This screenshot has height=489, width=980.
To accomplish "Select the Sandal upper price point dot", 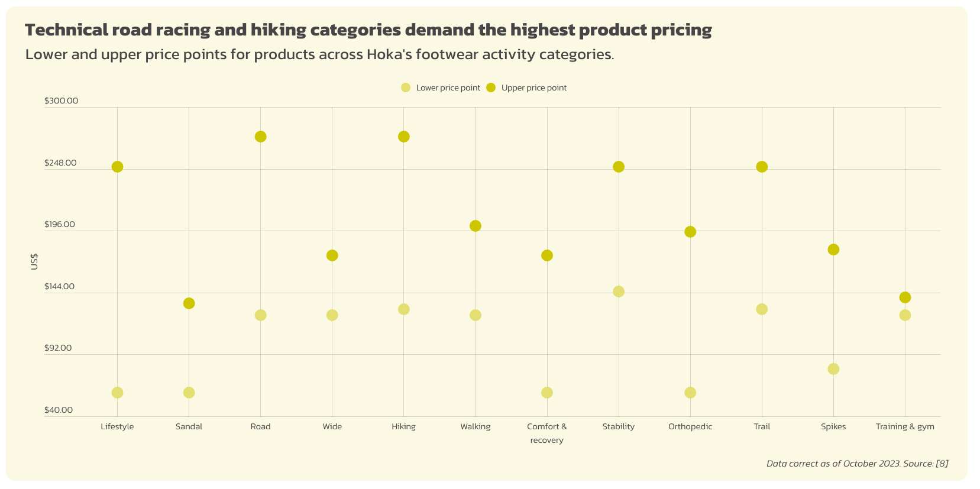I will click(x=189, y=303).
